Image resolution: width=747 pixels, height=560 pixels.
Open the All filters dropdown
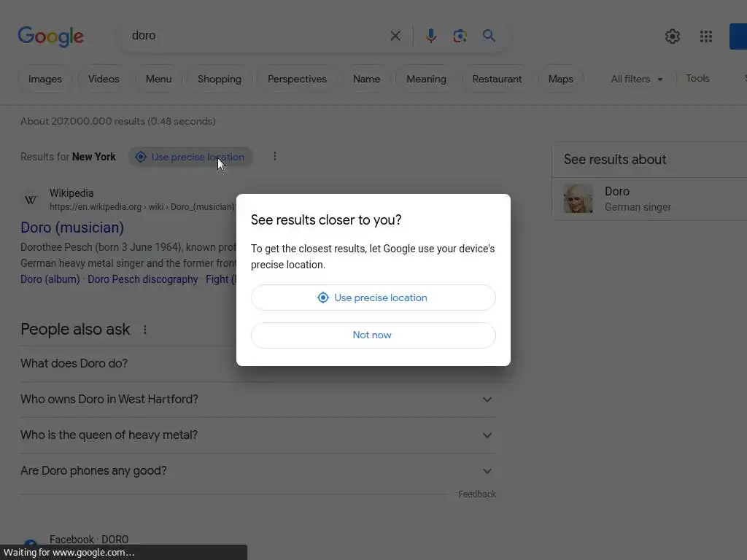point(636,79)
